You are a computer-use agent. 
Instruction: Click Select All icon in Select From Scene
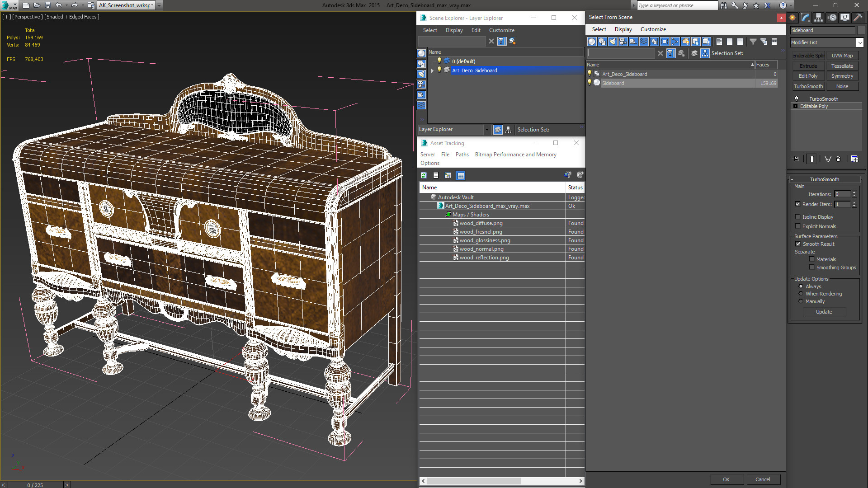(x=719, y=42)
